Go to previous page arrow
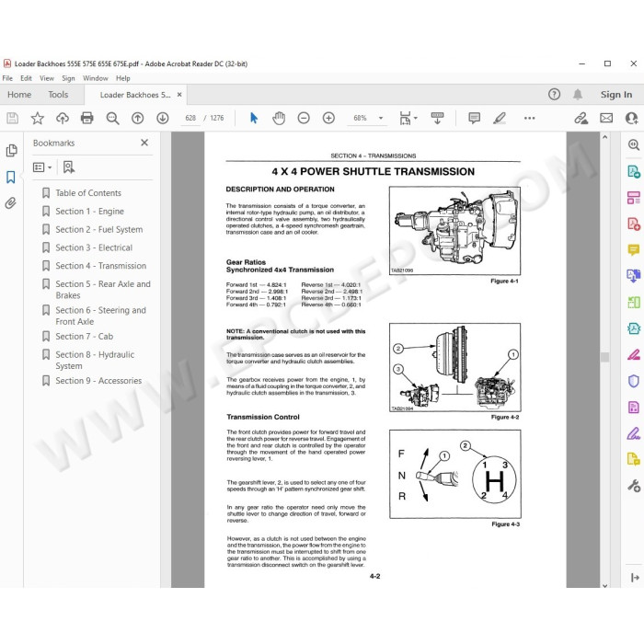Screen dimensions: 644x644 tap(138, 119)
